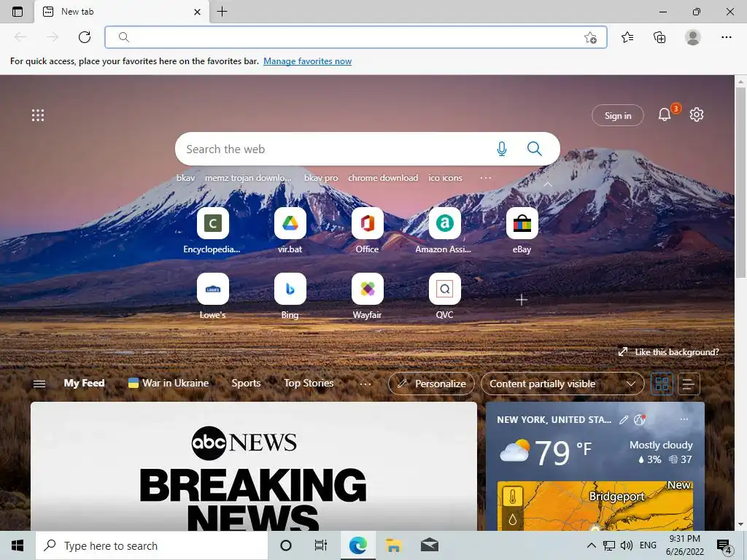The height and width of the screenshot is (560, 747).
Task: Select the precipitation drop map layer
Action: (x=513, y=519)
